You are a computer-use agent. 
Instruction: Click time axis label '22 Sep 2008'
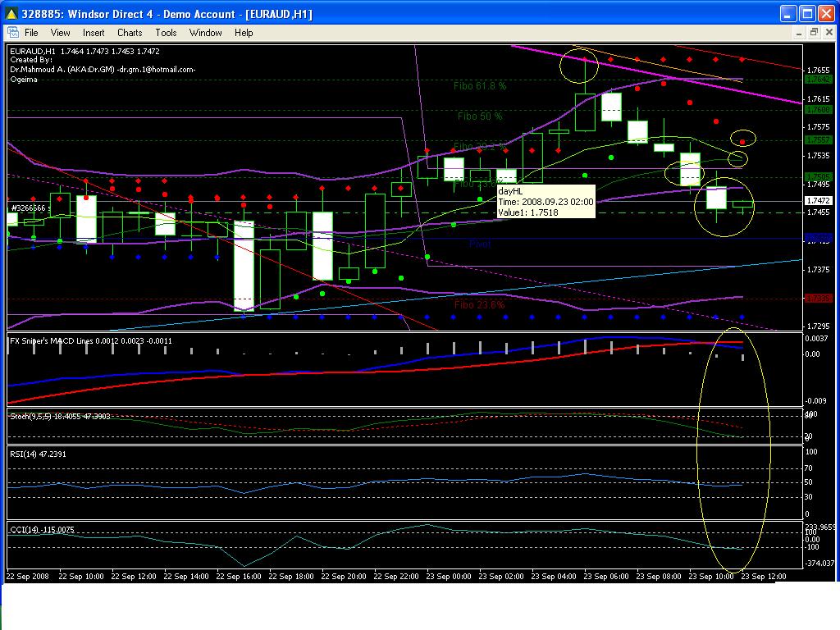click(27, 577)
